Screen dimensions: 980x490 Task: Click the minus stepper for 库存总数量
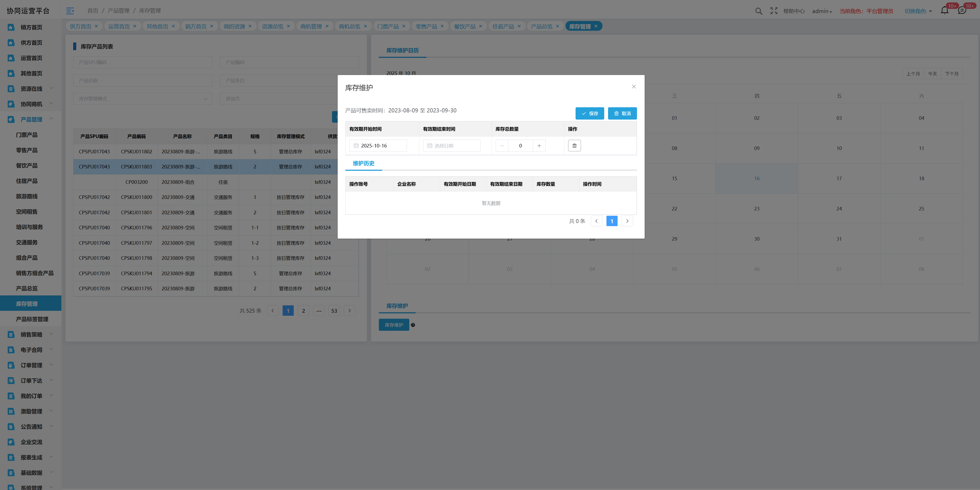(x=502, y=146)
